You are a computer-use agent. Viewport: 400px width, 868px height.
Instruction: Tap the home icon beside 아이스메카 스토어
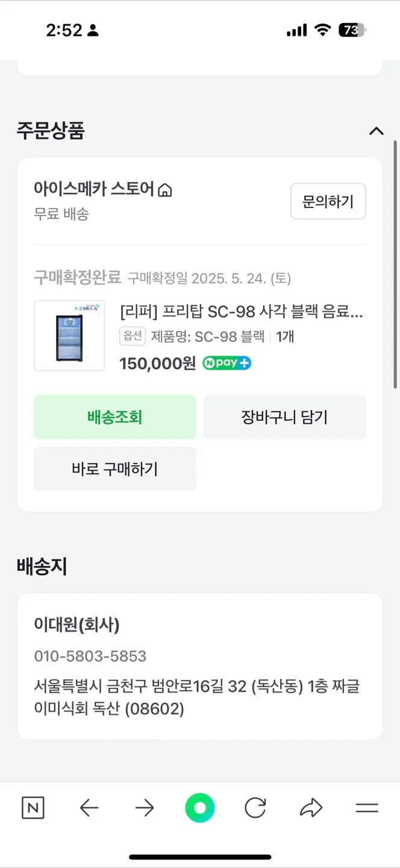[x=164, y=189]
